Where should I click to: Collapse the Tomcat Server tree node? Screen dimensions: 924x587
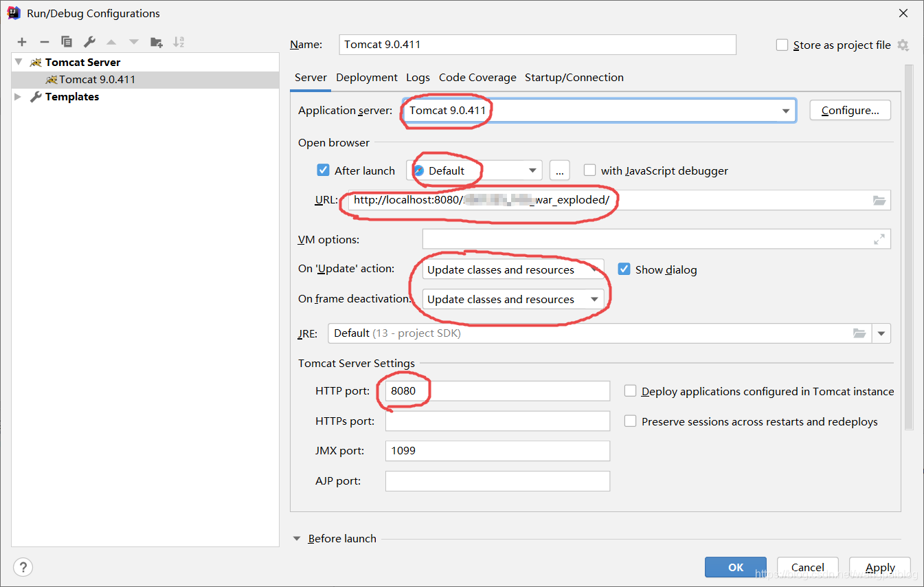point(19,62)
